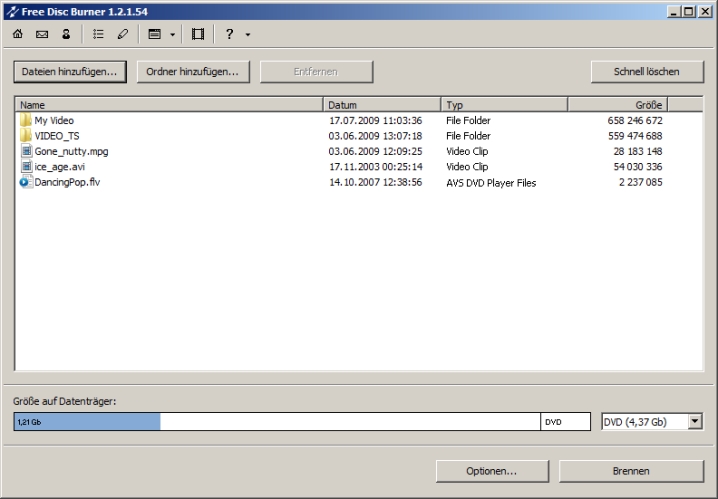This screenshot has width=718, height=499.
Task: Click the pencil edit toolbar icon
Action: tap(122, 34)
